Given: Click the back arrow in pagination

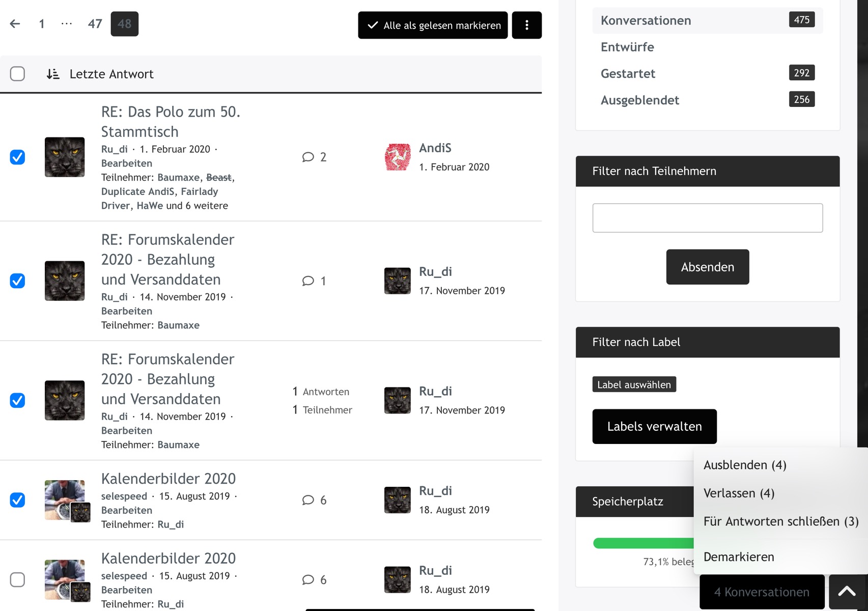Looking at the screenshot, I should point(15,24).
